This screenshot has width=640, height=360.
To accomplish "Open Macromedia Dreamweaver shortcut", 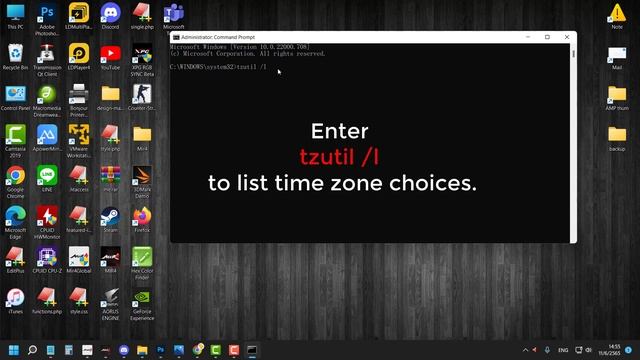I will 47,101.
